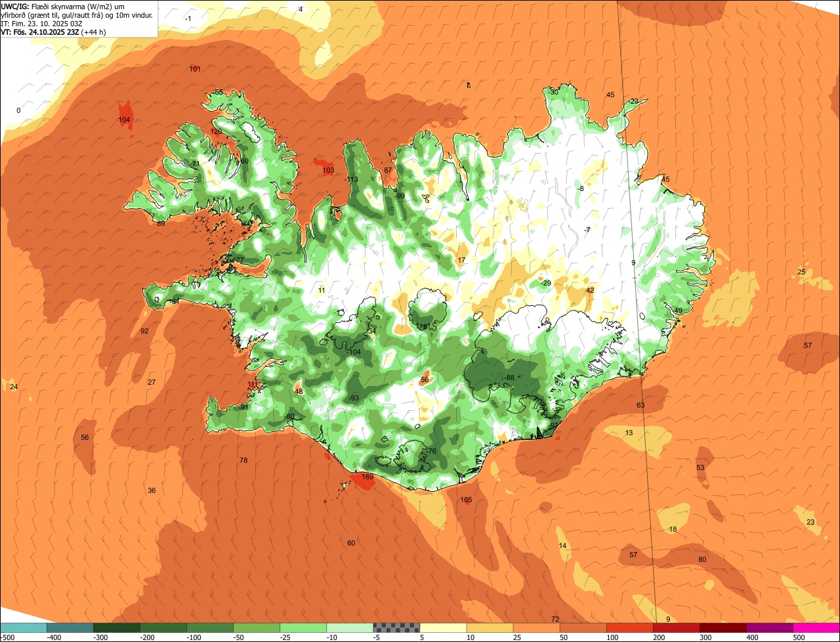The image size is (840, 642).
Task: Select the 111 value on the west coast
Action: coord(253,385)
